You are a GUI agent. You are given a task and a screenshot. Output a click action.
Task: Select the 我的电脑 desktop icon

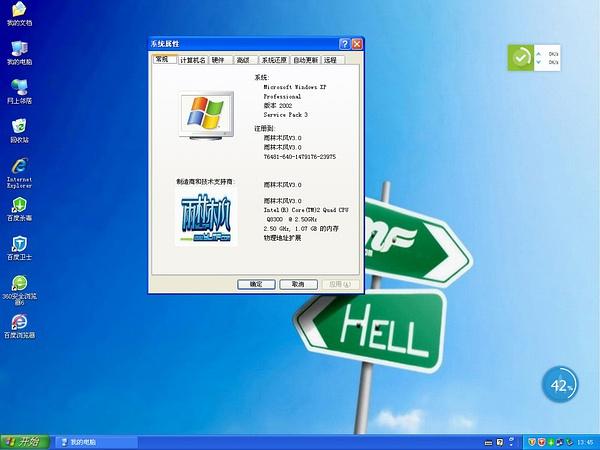pos(19,52)
